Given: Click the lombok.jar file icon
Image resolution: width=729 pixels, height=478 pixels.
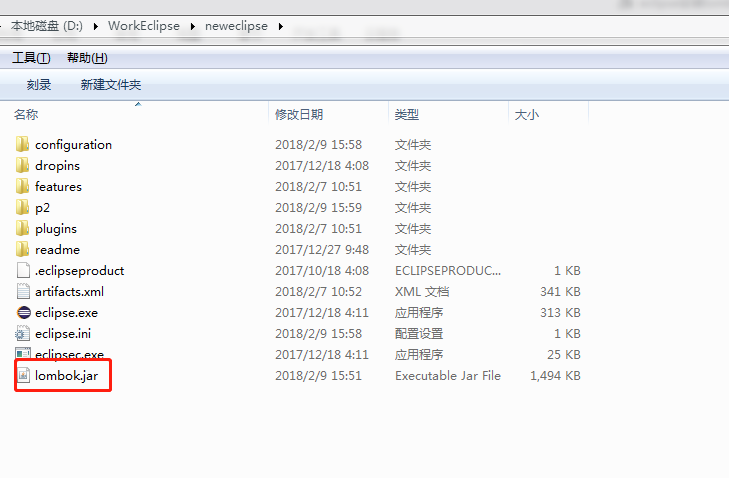Looking at the screenshot, I should (23, 375).
